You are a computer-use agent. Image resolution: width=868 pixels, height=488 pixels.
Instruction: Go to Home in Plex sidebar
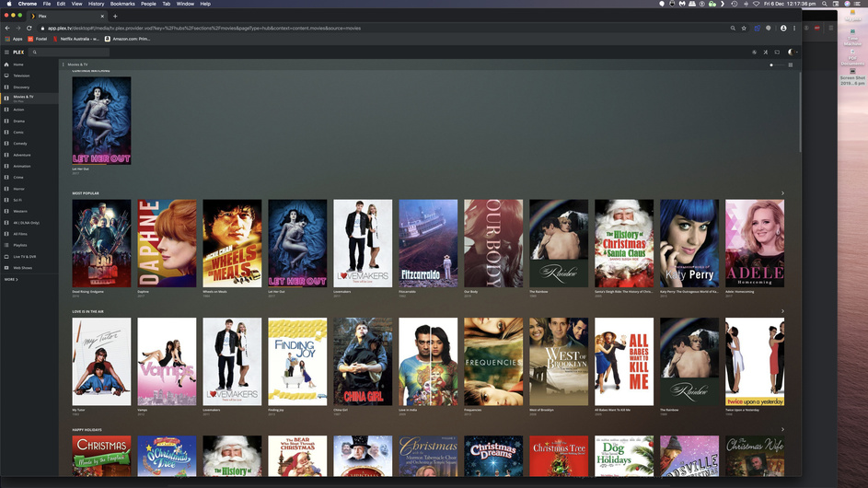point(29,64)
